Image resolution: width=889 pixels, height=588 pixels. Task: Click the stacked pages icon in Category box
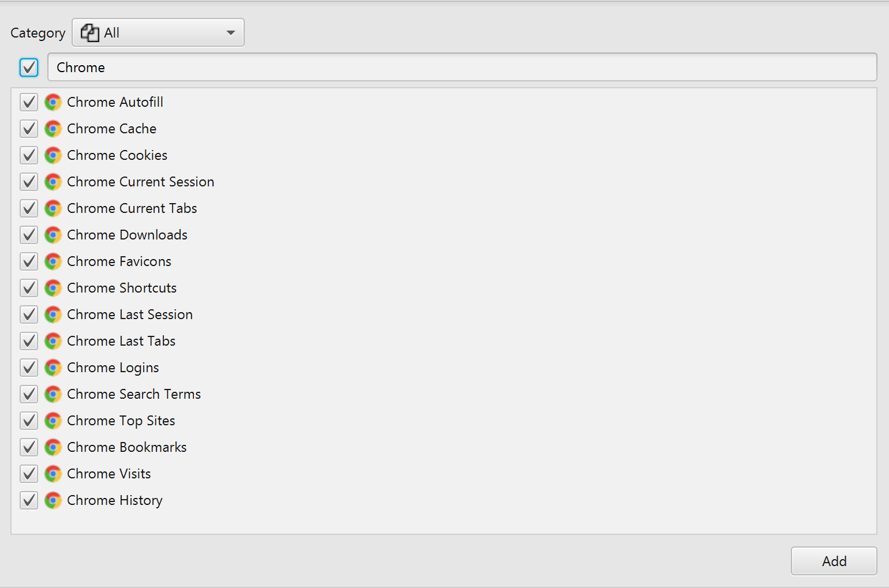tap(89, 33)
